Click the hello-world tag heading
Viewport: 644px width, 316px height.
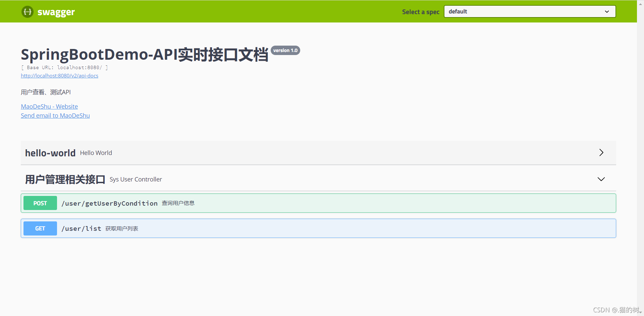coord(50,153)
